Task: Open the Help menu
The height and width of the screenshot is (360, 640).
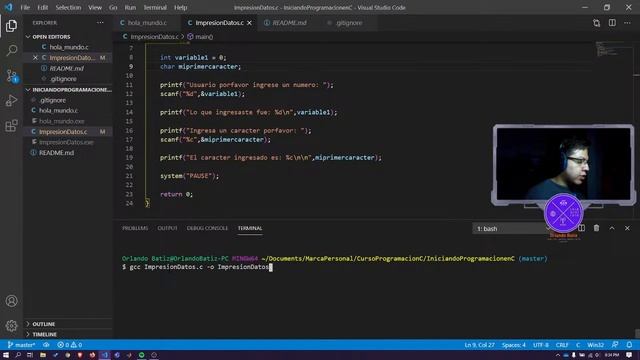Action: [180, 7]
